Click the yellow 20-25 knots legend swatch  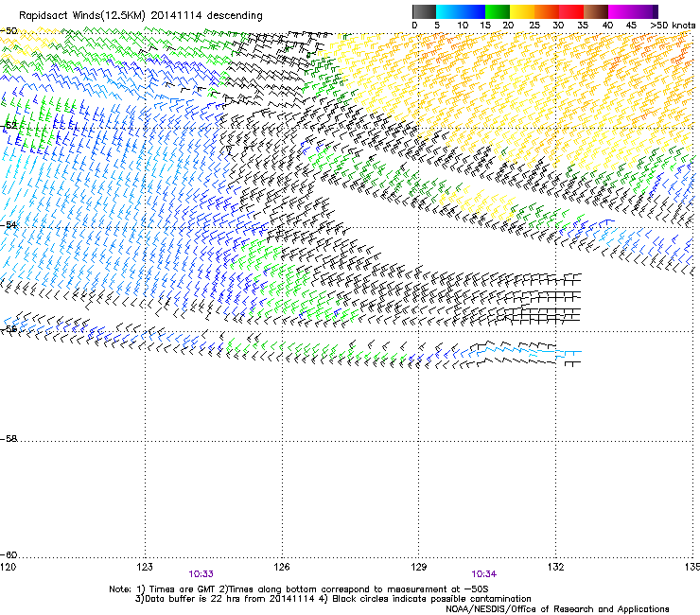pyautogui.click(x=522, y=11)
